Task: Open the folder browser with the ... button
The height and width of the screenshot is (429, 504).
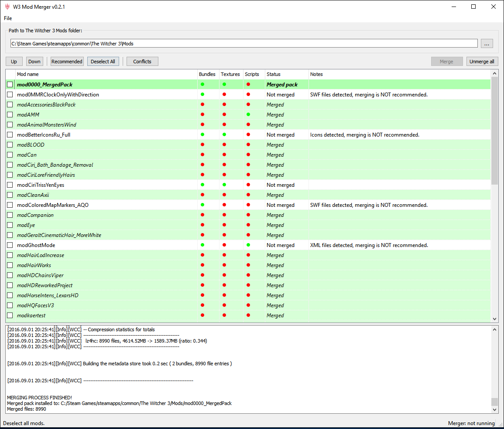Action: pyautogui.click(x=487, y=43)
